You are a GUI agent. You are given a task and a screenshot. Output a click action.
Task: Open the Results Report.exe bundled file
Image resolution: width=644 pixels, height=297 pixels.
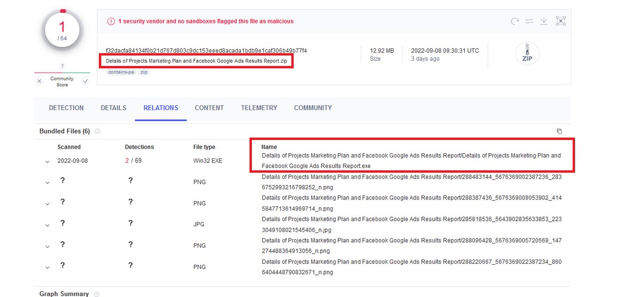tap(411, 161)
